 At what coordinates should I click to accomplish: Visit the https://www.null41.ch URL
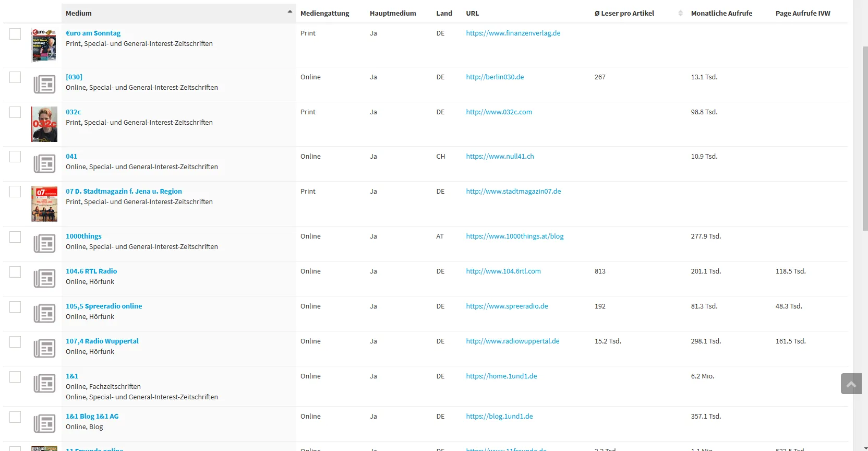coord(500,156)
